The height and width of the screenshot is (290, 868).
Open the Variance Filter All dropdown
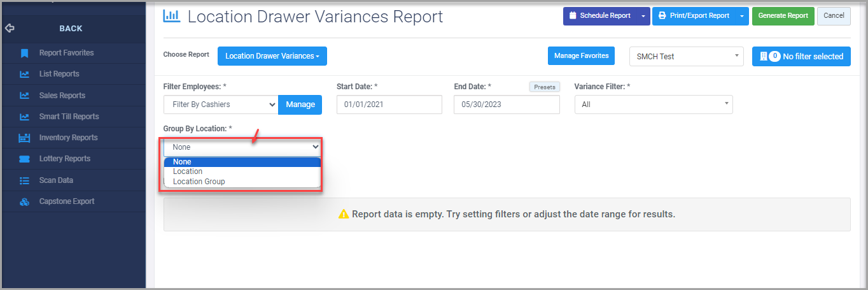click(x=654, y=105)
